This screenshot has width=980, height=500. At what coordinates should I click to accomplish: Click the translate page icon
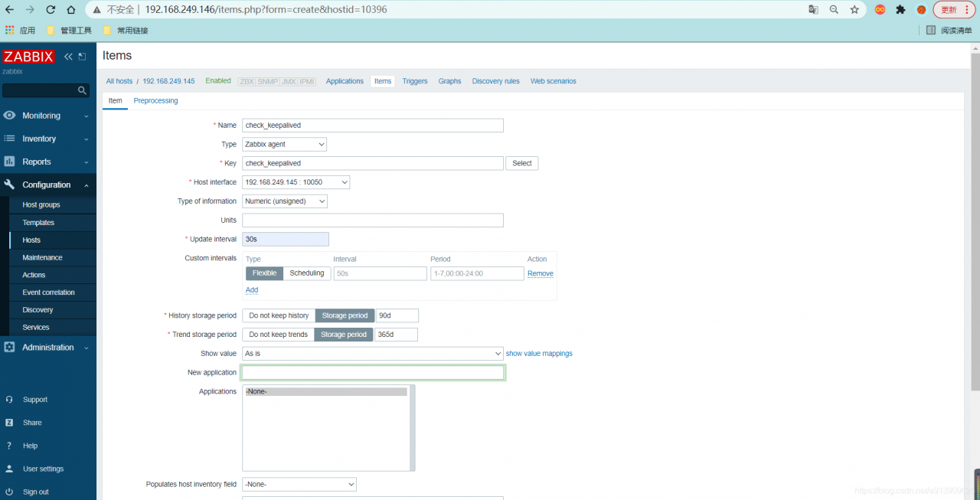tap(814, 10)
